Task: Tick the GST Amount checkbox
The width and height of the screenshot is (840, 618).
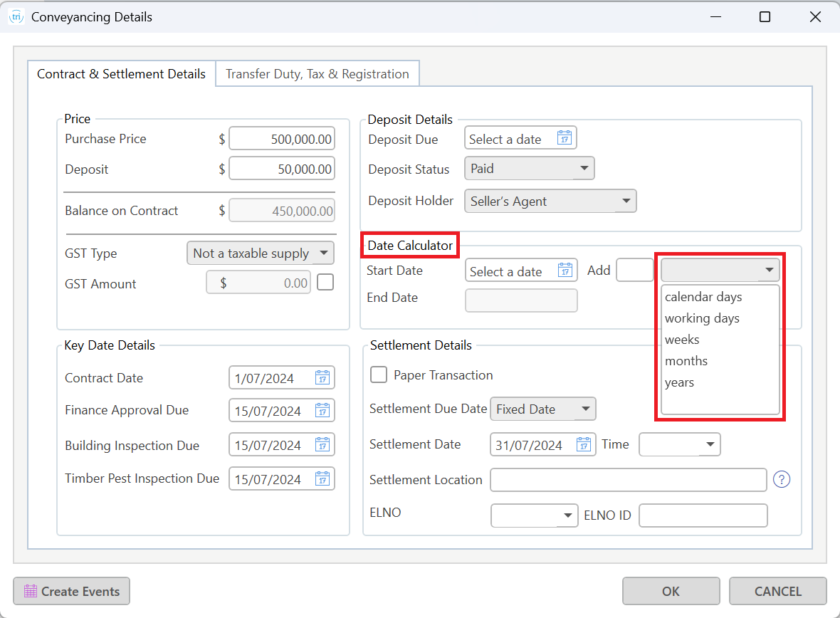Action: (x=325, y=283)
